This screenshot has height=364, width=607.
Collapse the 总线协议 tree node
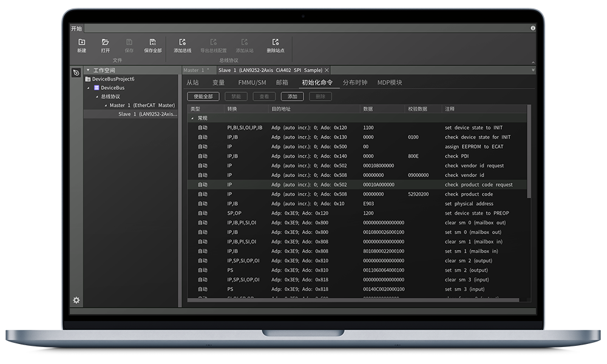pos(97,96)
